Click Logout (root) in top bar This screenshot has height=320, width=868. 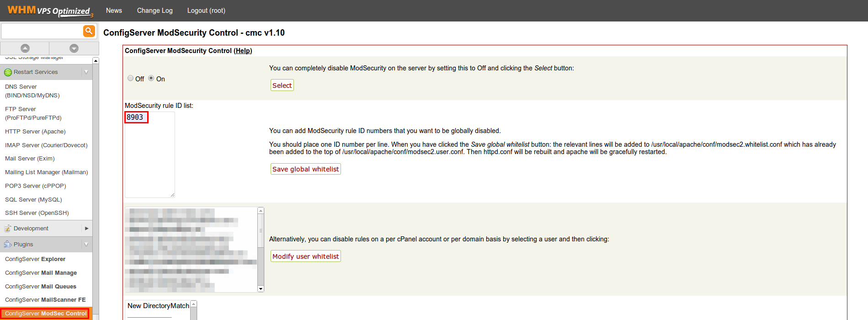coord(206,11)
